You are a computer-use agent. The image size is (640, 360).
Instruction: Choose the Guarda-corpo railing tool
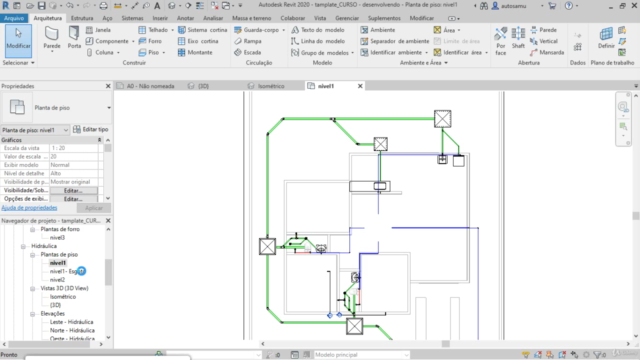pyautogui.click(x=257, y=30)
